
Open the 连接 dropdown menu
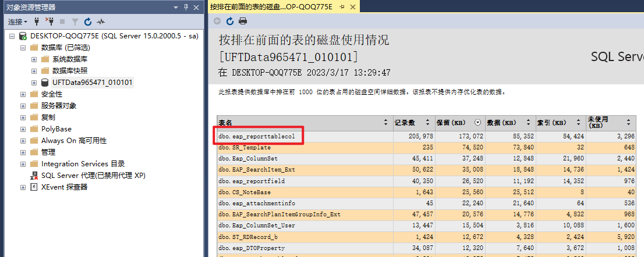click(17, 22)
